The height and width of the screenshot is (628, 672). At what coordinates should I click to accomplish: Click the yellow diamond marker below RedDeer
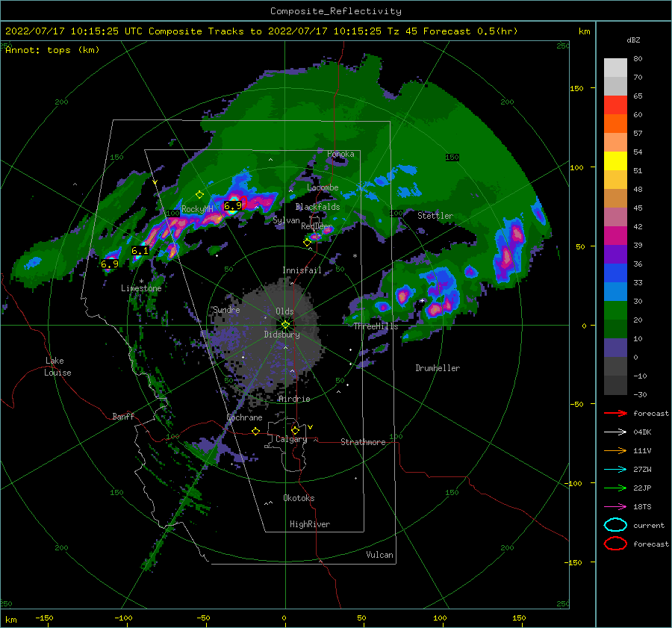pyautogui.click(x=307, y=243)
